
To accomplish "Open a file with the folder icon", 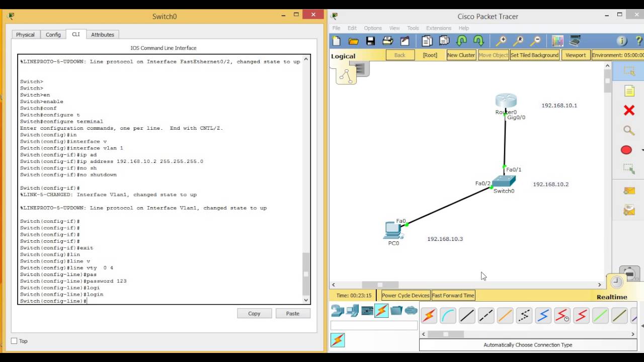I will pyautogui.click(x=354, y=41).
